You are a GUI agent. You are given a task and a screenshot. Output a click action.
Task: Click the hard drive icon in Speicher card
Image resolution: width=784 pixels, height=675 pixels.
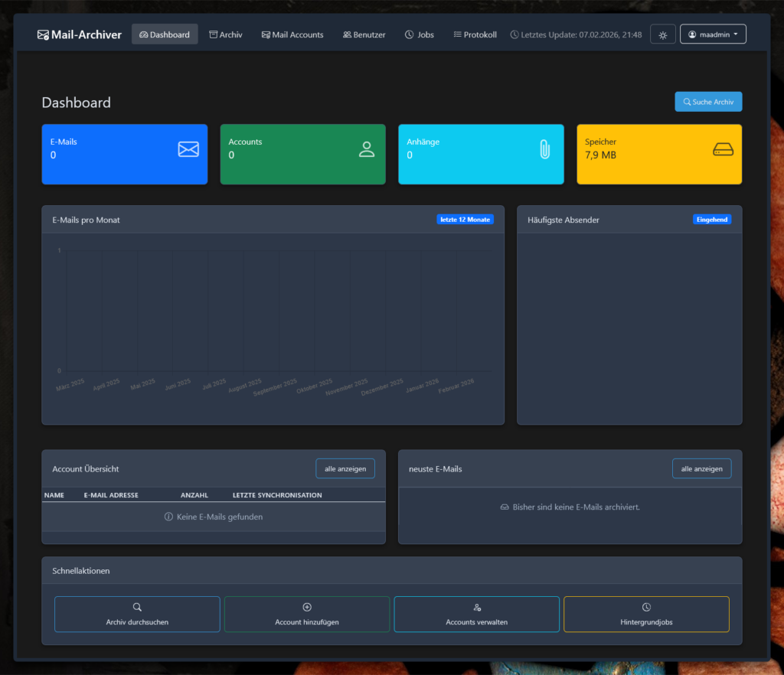723,149
